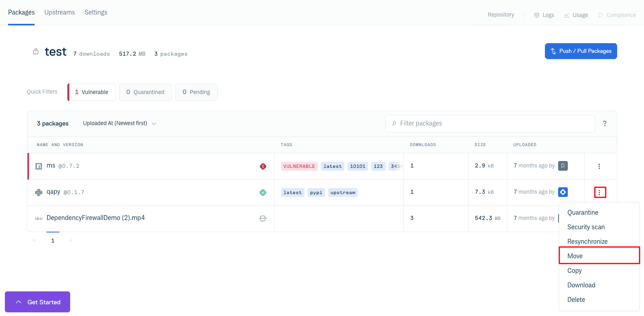Open the Logs link
Screen dimensions: 644x316
544,15
